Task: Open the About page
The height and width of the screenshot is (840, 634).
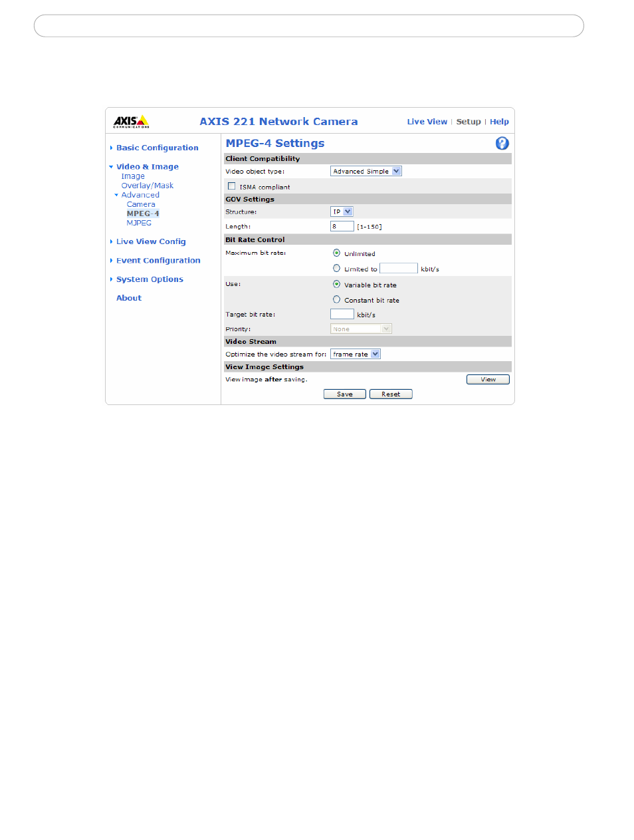Action: (x=129, y=298)
